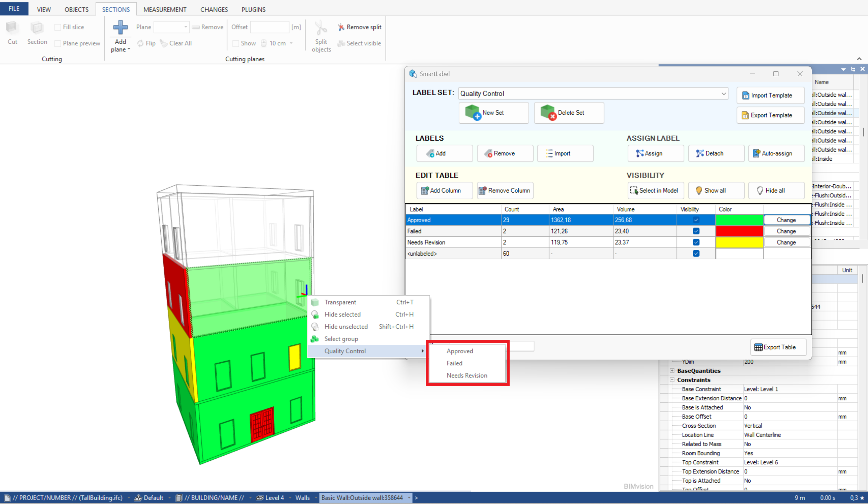Import labels via Import button

point(565,153)
